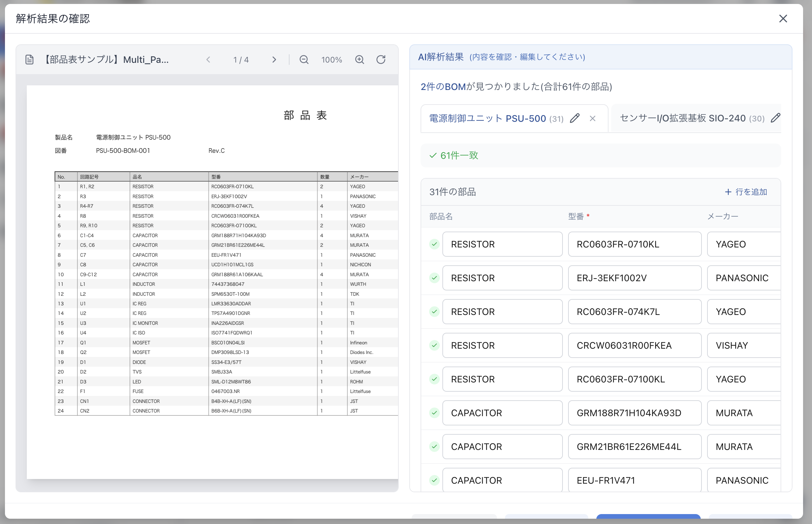Click 行を追加 to add a row
The height and width of the screenshot is (524, 812).
tap(746, 192)
